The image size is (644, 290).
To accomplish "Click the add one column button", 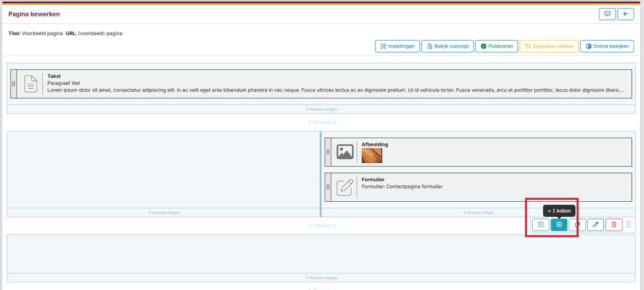I will point(559,224).
